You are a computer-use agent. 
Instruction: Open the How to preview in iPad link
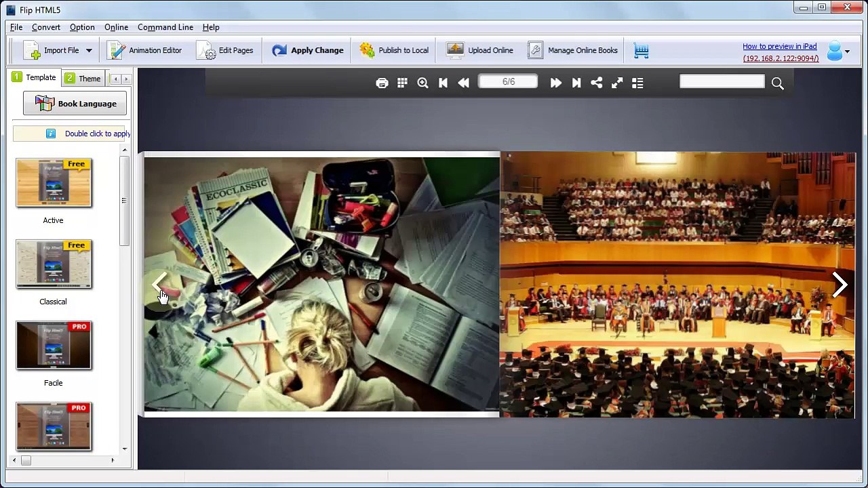tap(779, 46)
